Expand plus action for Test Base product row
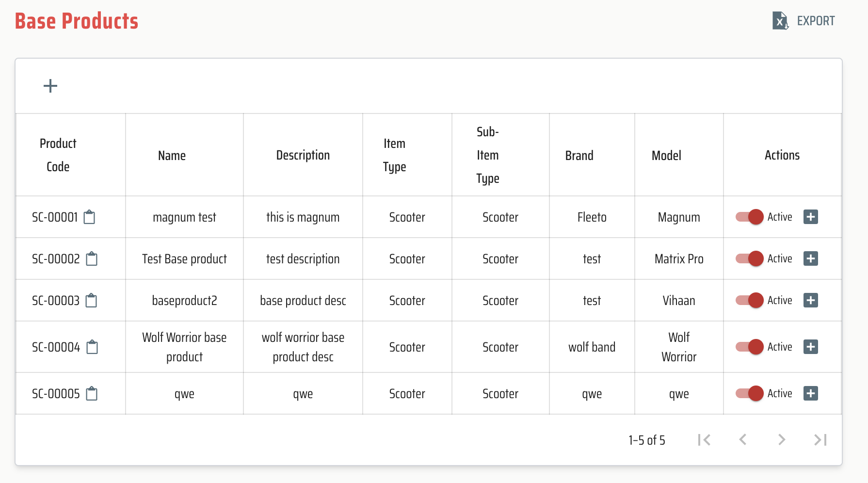Viewport: 868px width, 483px height. coord(810,258)
